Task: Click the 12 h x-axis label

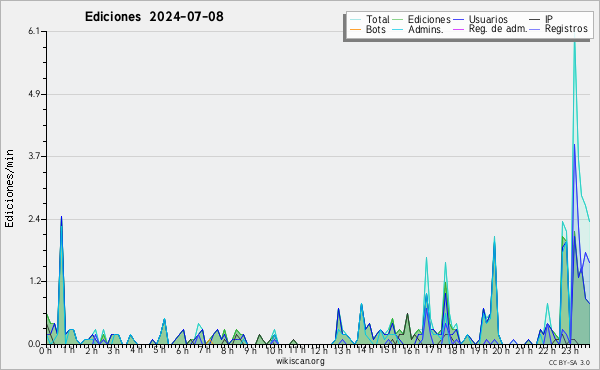Action: point(319,350)
